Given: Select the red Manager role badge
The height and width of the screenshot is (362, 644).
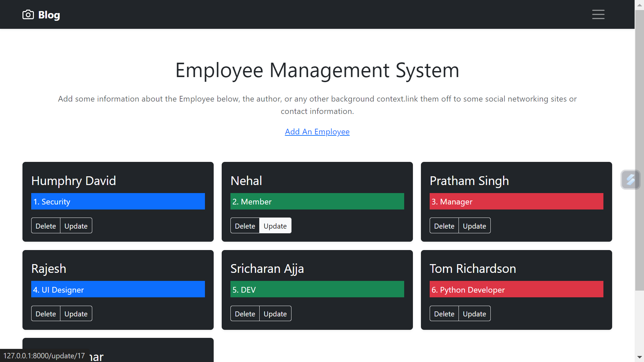Looking at the screenshot, I should coord(516,201).
